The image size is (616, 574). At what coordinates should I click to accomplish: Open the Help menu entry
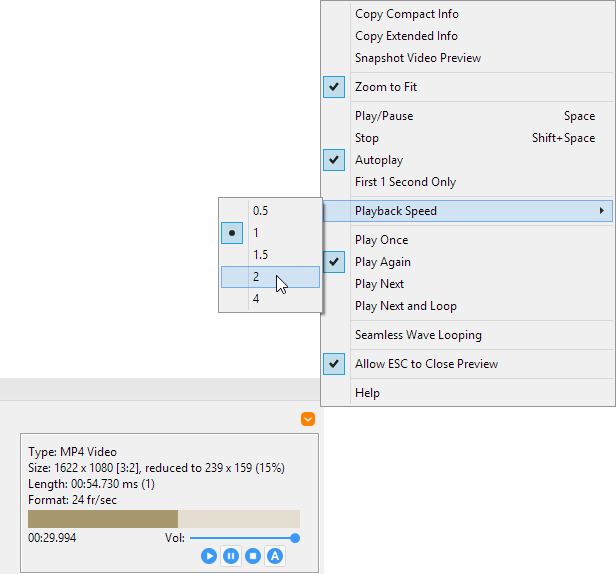[367, 393]
